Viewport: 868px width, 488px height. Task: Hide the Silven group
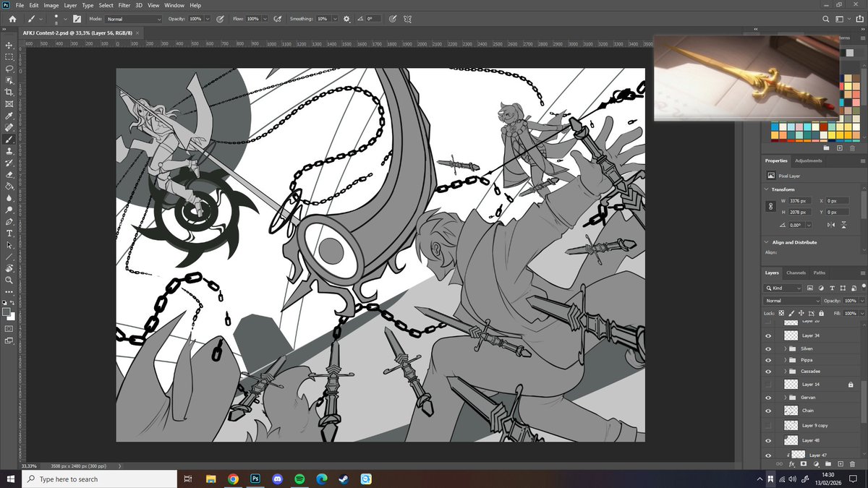coord(768,348)
